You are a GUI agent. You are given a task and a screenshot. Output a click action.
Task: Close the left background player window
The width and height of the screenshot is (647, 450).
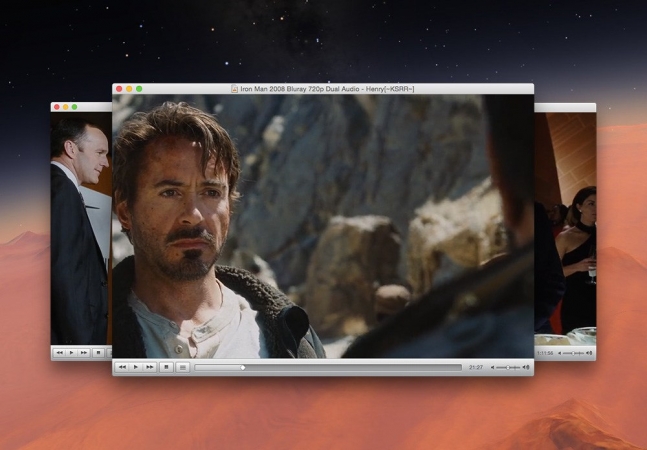tap(57, 107)
